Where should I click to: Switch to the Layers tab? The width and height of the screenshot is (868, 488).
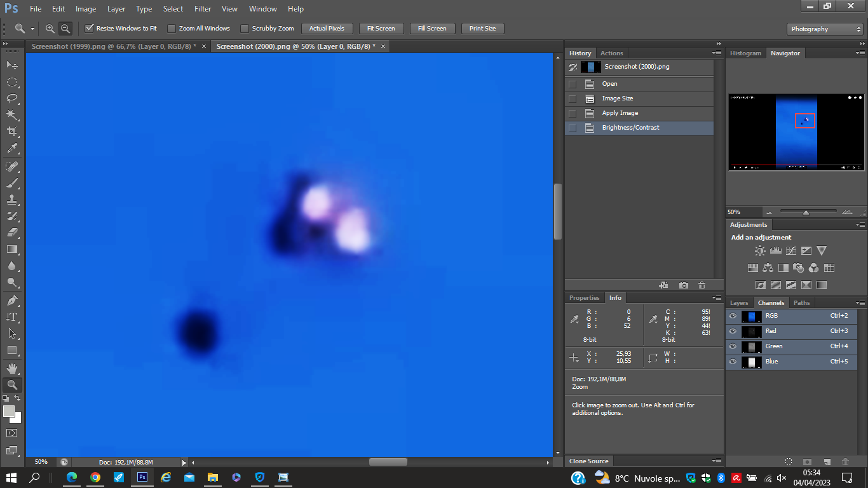tap(739, 303)
